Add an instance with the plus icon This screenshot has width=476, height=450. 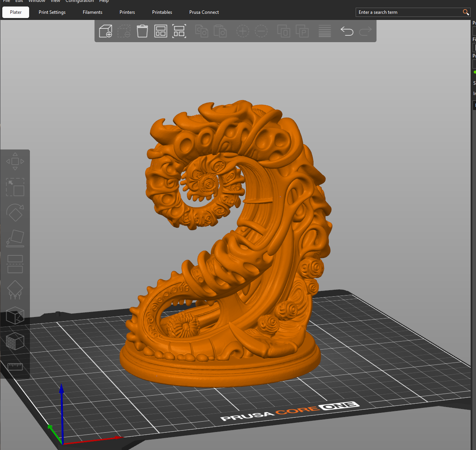pyautogui.click(x=243, y=31)
